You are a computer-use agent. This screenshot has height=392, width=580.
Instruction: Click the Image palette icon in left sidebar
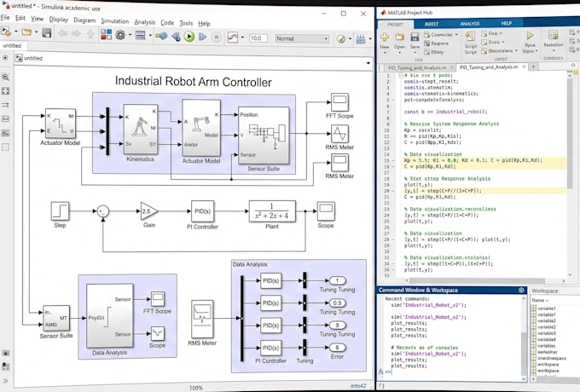6,133
